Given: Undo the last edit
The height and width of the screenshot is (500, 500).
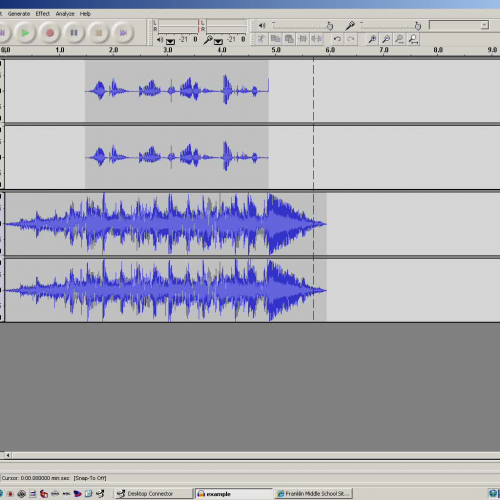Looking at the screenshot, I should pos(337,39).
